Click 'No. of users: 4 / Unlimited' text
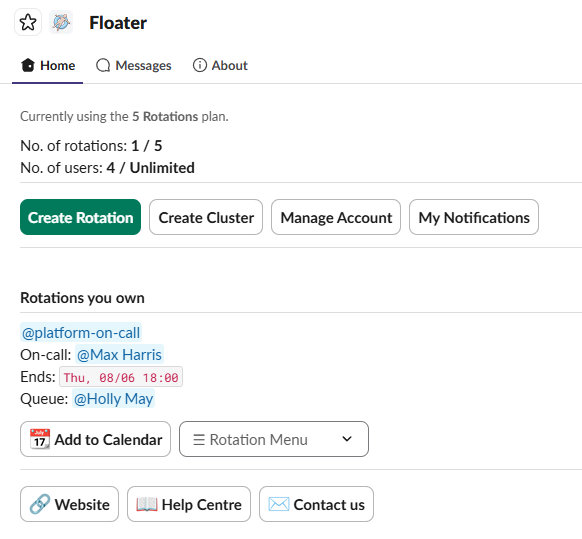This screenshot has height=539, width=582. (x=107, y=168)
